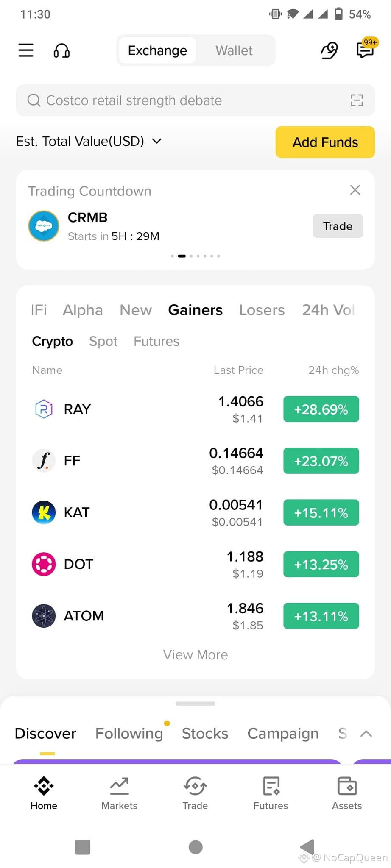
Task: Tap the yellow Add Funds button
Action: tap(325, 142)
